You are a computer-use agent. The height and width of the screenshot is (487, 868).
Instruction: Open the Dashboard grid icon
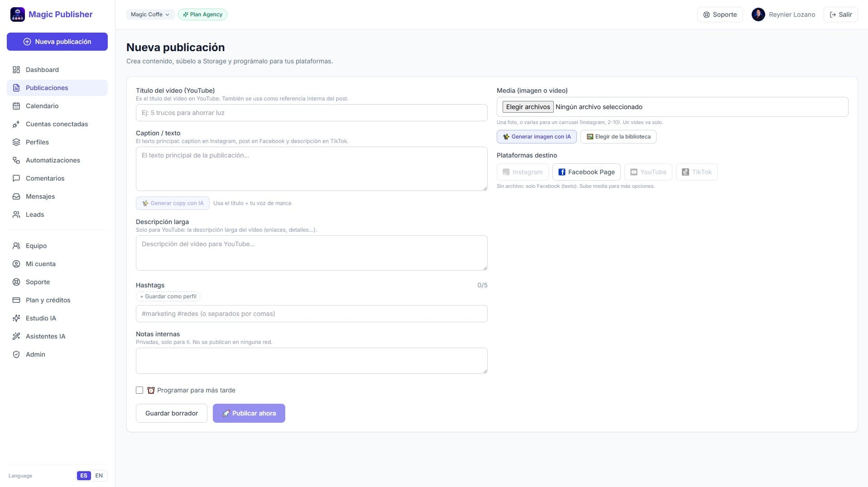(16, 70)
